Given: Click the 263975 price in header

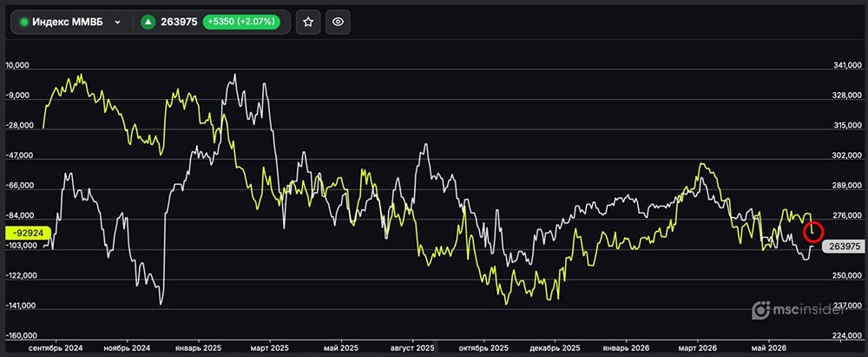Looking at the screenshot, I should tap(179, 23).
